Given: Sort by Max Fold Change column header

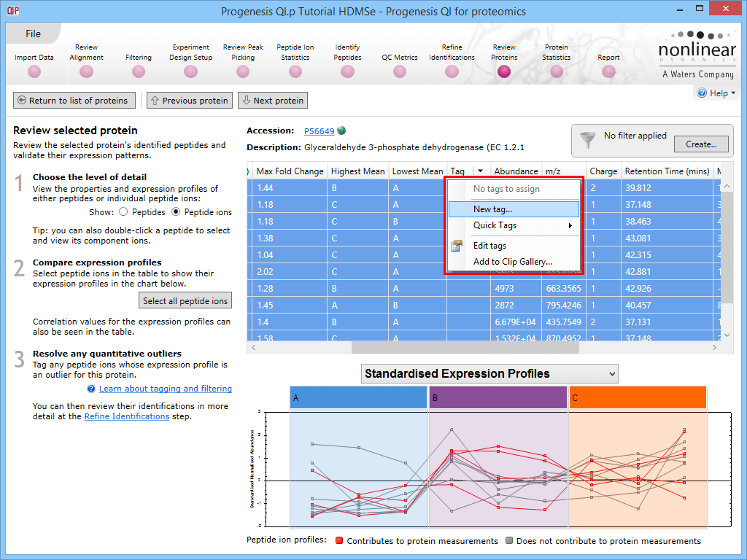Looking at the screenshot, I should pyautogui.click(x=290, y=171).
